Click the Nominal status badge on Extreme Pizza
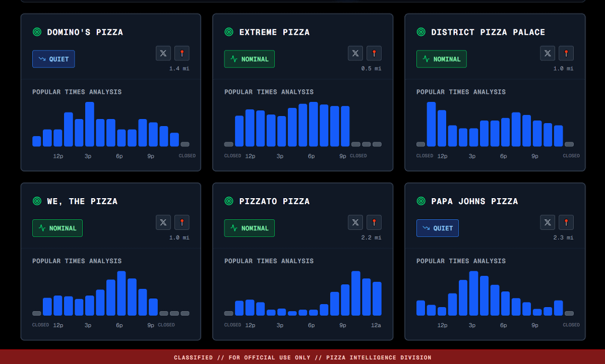The width and height of the screenshot is (605, 364). [250, 59]
